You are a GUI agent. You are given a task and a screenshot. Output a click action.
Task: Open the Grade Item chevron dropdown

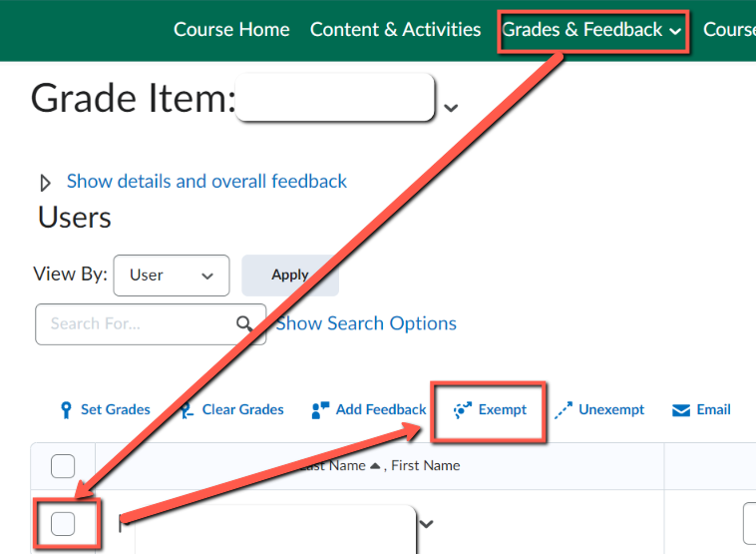point(451,107)
